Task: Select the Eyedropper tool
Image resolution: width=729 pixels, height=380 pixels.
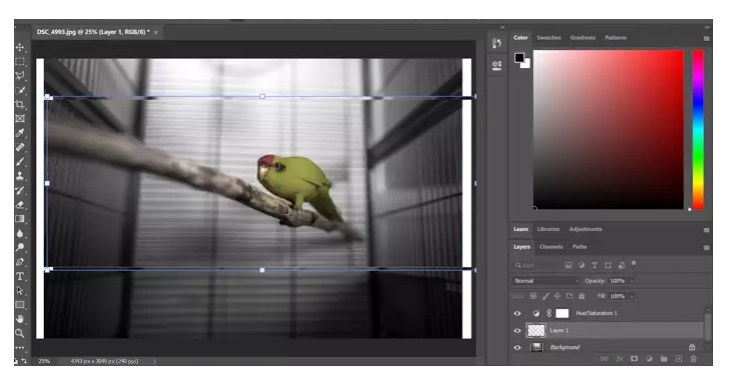Action: coord(20,133)
